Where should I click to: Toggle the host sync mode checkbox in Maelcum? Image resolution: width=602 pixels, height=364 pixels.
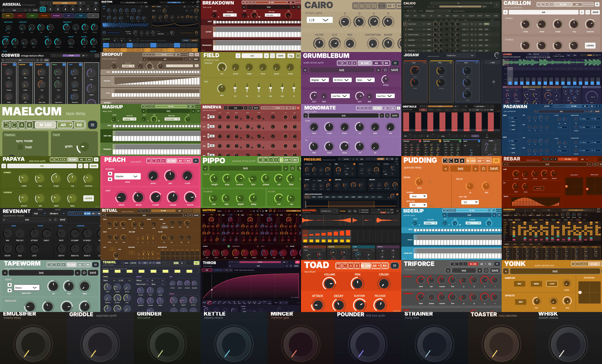(20, 147)
